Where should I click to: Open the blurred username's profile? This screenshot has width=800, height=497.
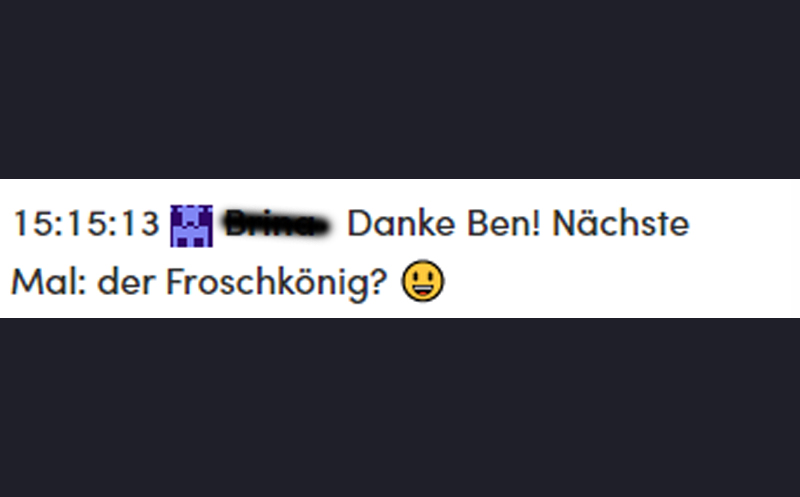coord(277,224)
